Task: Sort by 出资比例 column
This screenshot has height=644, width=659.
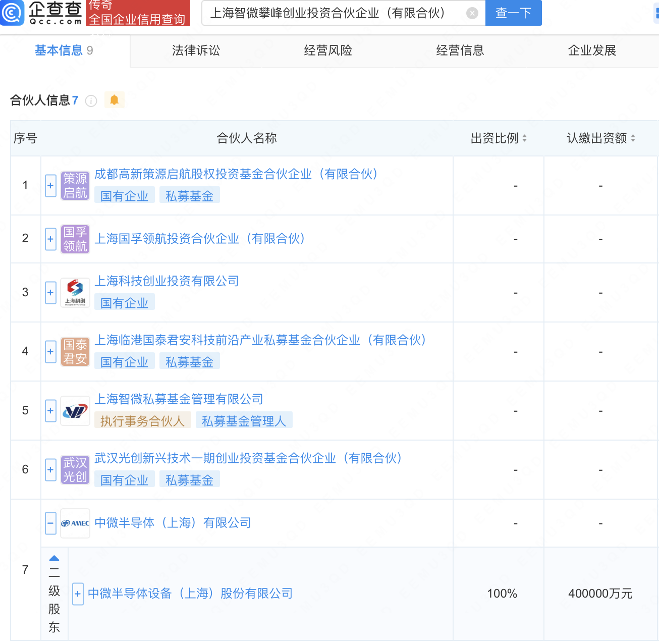Action: coord(524,138)
